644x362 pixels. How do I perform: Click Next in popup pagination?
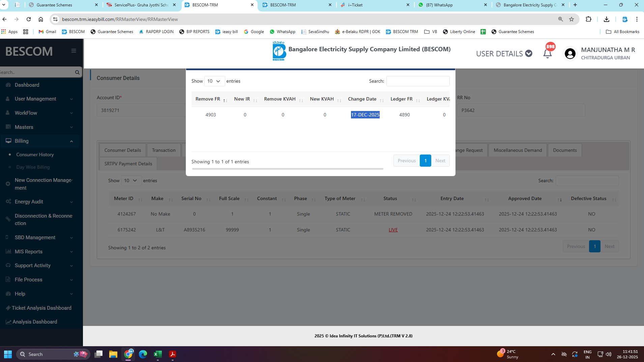[440, 161]
